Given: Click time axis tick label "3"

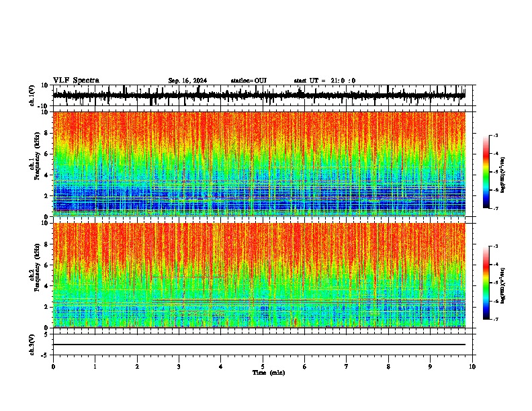Looking at the screenshot, I should tap(179, 367).
